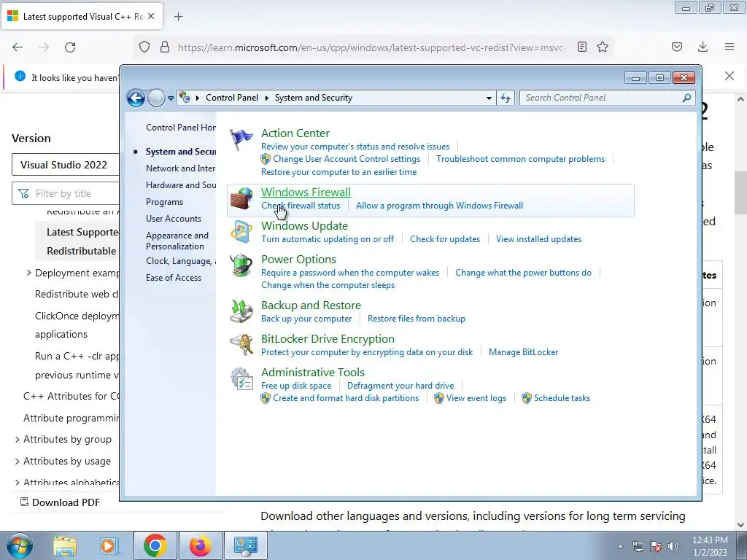Click the site padlock icon
The width and height of the screenshot is (747, 560).
coord(165,47)
